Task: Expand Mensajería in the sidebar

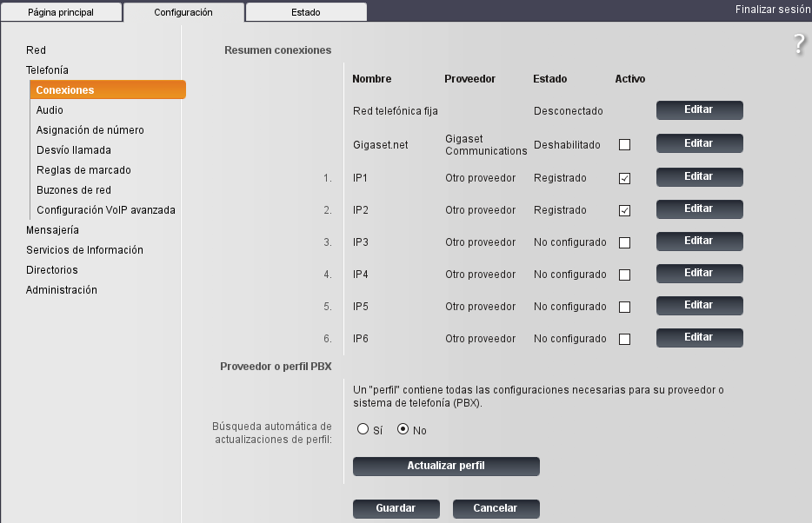Action: (52, 230)
